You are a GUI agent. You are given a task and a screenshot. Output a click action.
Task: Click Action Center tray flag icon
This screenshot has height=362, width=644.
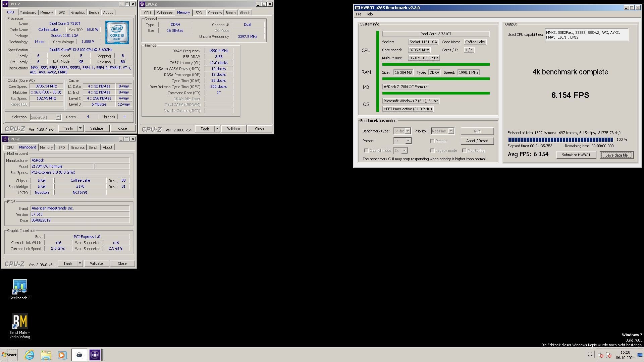pos(609,355)
